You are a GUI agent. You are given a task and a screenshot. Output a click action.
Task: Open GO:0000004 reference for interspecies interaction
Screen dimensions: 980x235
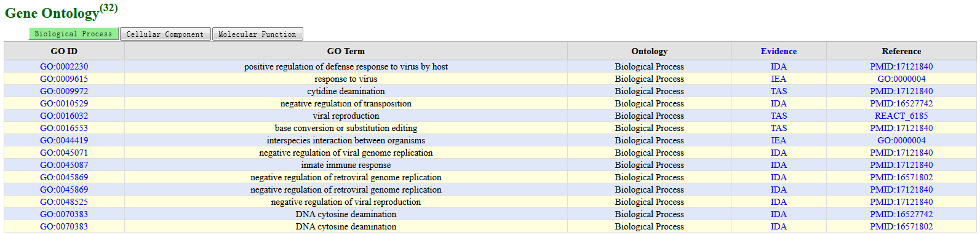901,140
